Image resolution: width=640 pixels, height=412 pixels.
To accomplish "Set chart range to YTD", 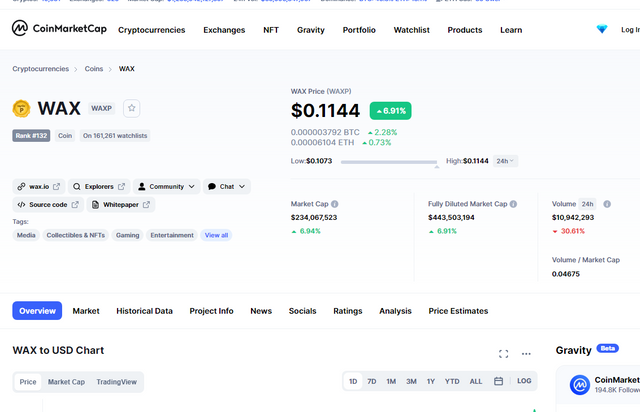I will [x=452, y=381].
